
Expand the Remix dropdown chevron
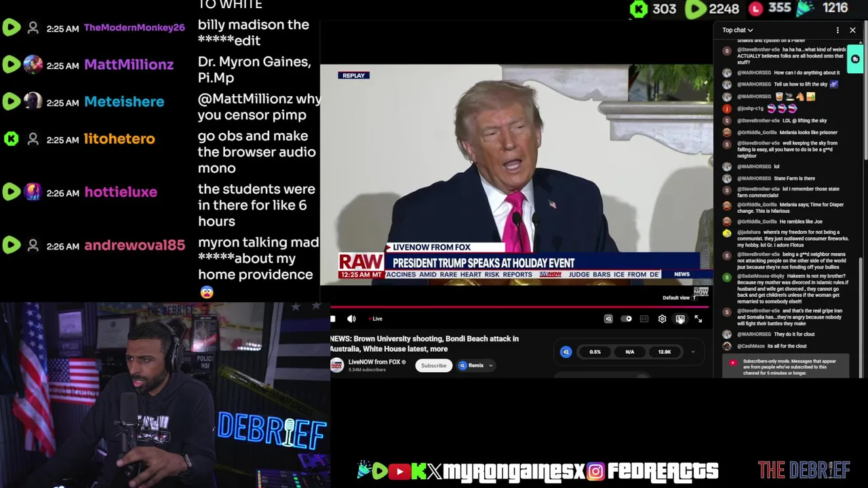pos(490,365)
